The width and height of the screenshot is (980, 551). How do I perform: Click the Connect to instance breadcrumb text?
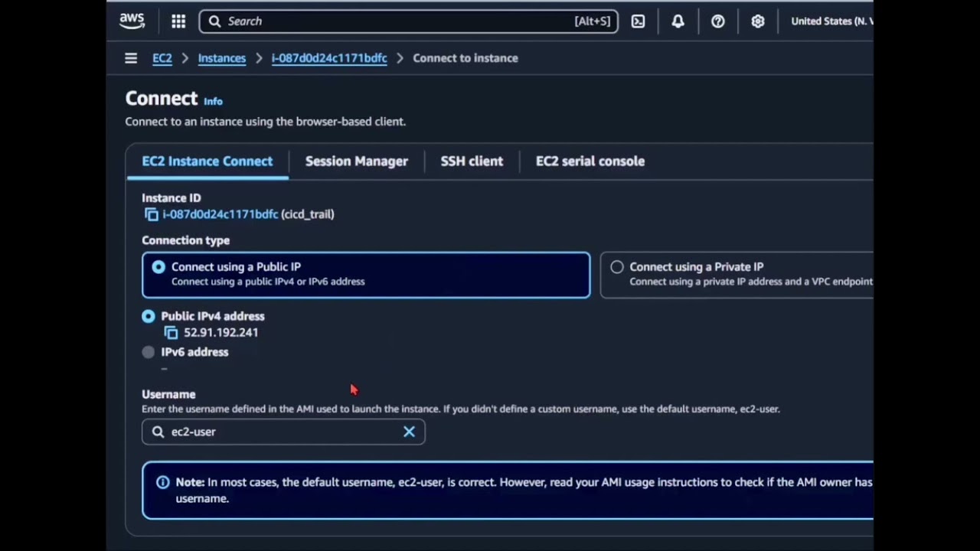465,58
